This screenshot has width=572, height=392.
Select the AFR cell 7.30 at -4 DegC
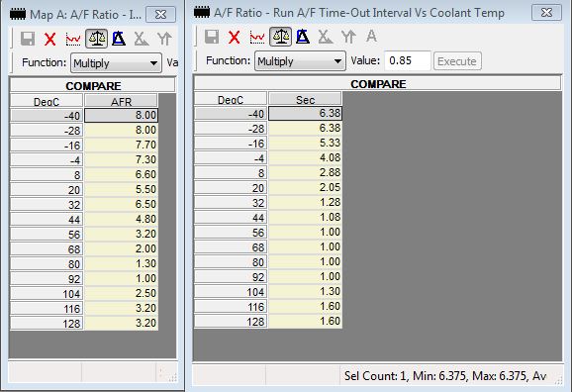pyautogui.click(x=121, y=159)
